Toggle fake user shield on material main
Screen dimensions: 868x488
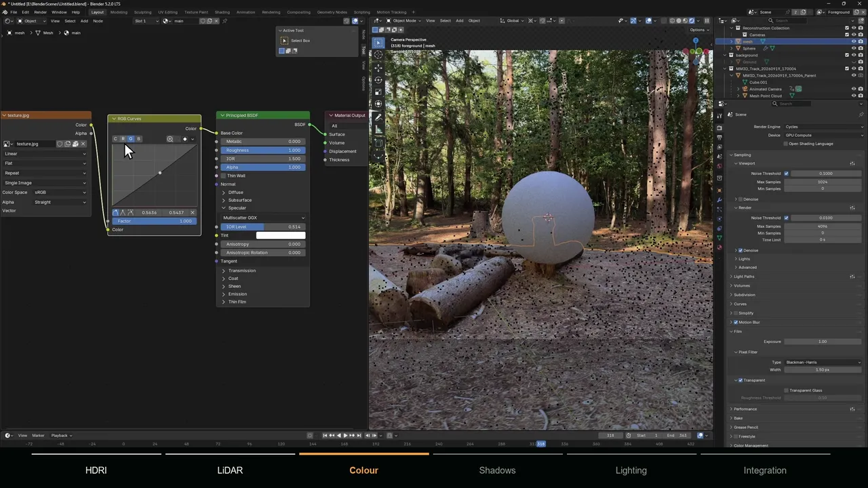click(203, 21)
